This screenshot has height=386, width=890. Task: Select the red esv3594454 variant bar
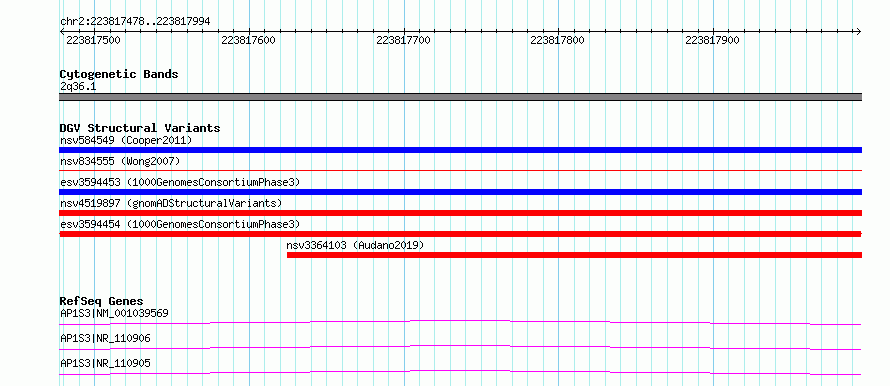point(460,234)
